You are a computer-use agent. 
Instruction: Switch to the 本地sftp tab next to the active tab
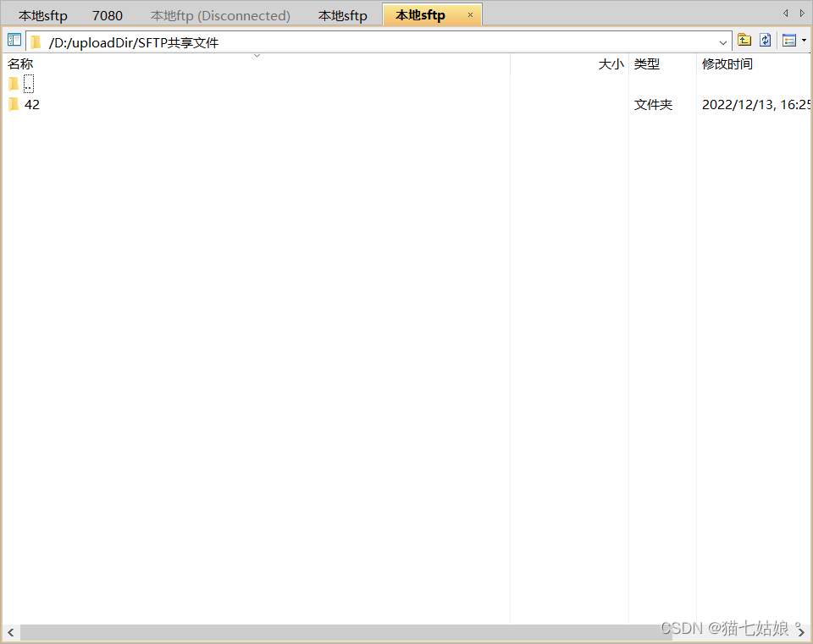[343, 16]
